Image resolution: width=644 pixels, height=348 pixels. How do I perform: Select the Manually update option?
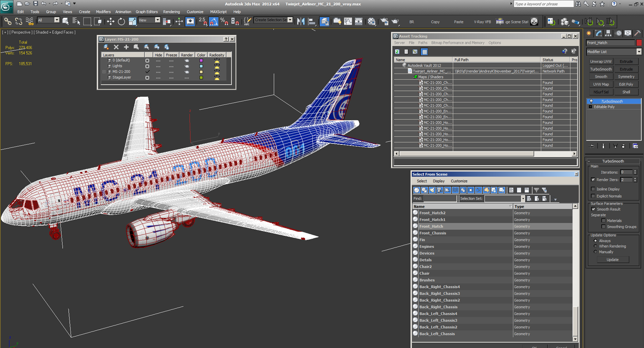[596, 252]
